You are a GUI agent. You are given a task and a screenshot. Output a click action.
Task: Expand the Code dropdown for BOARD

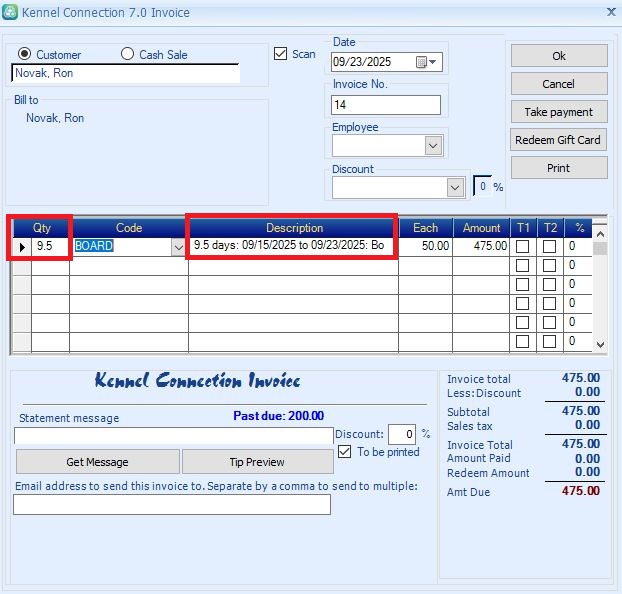tap(179, 247)
